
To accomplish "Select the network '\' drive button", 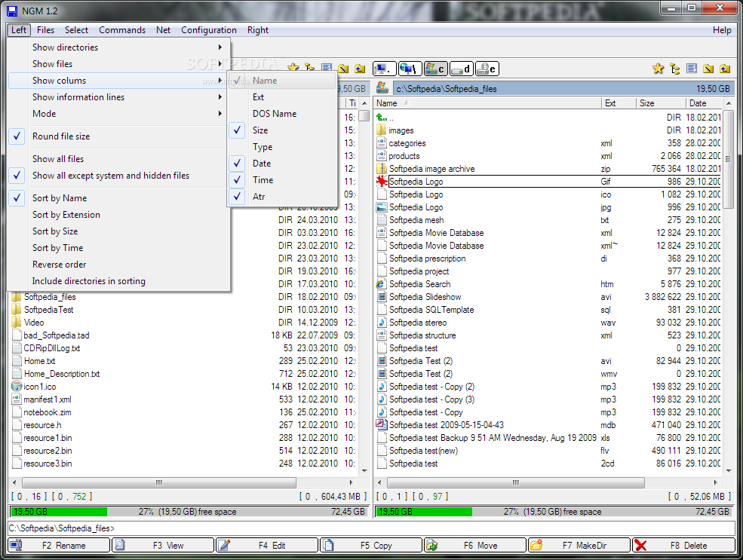I will coord(410,69).
